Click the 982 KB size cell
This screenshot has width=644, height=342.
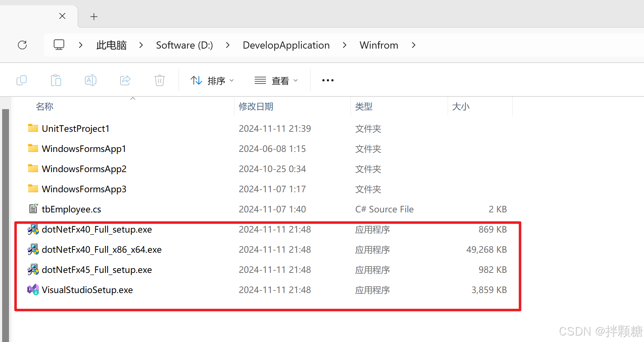[493, 270]
